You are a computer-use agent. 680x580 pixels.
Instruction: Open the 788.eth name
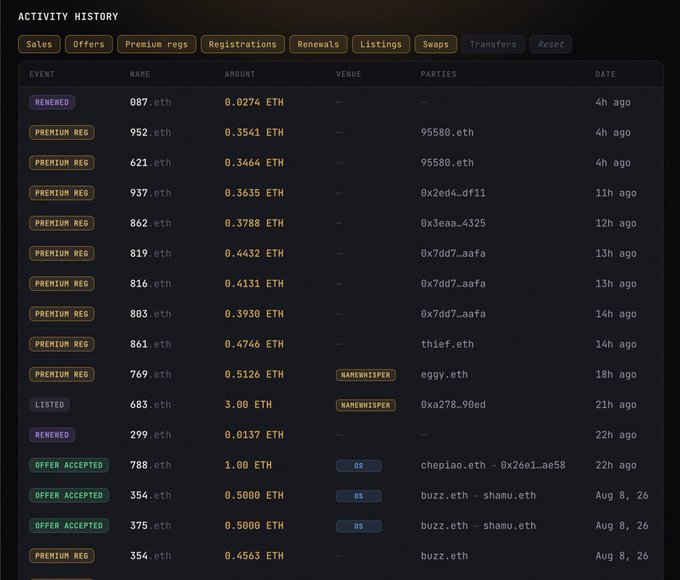[x=150, y=465]
